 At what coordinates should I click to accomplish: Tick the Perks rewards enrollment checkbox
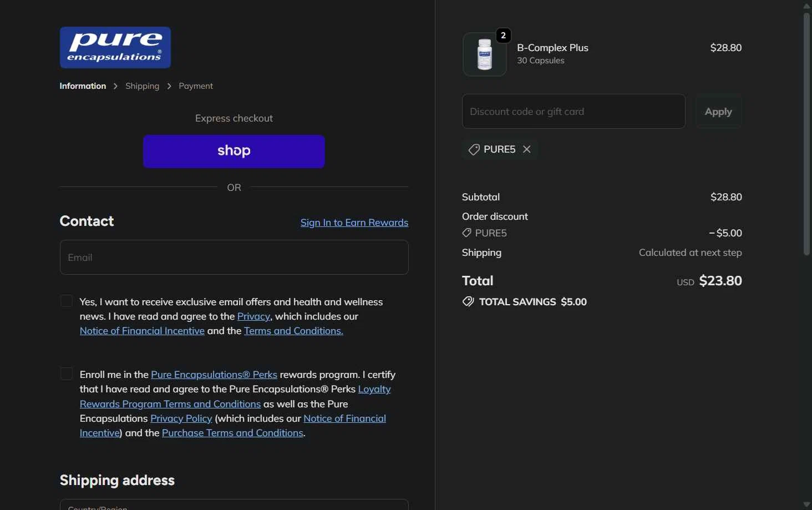click(67, 373)
